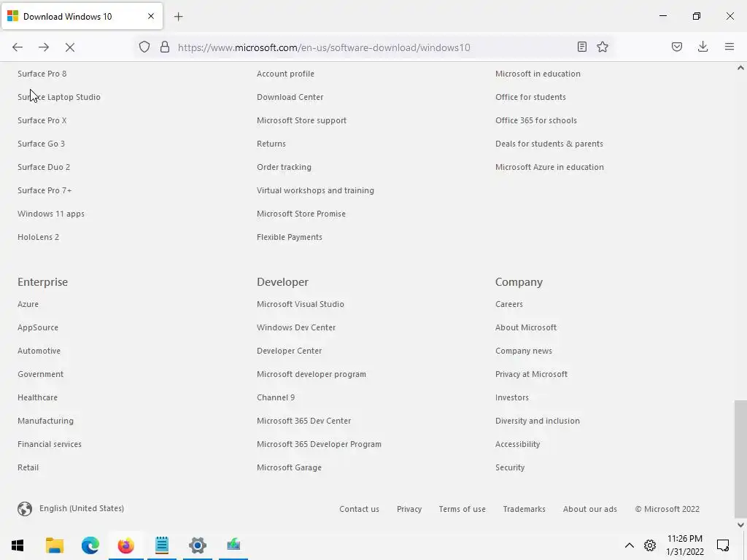Go to About Microsoft
This screenshot has height=560, width=747.
[x=525, y=327]
